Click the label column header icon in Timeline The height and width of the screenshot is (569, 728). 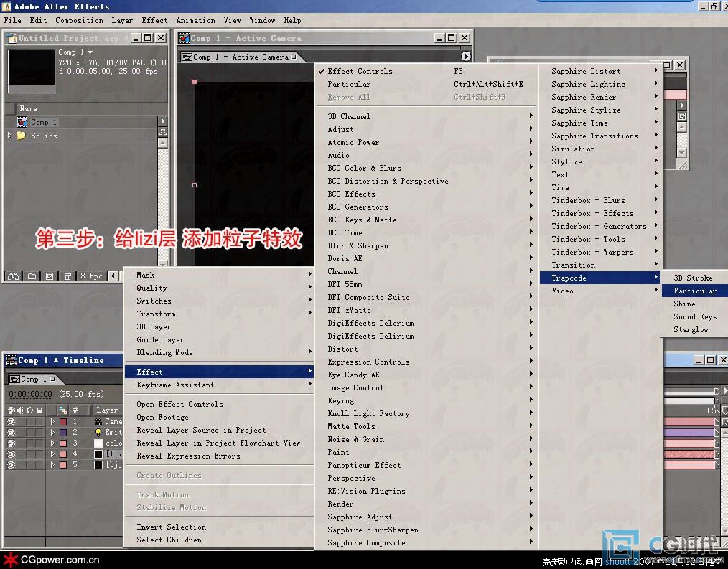[x=63, y=410]
